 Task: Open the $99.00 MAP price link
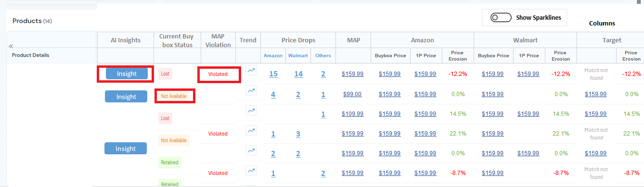point(352,94)
